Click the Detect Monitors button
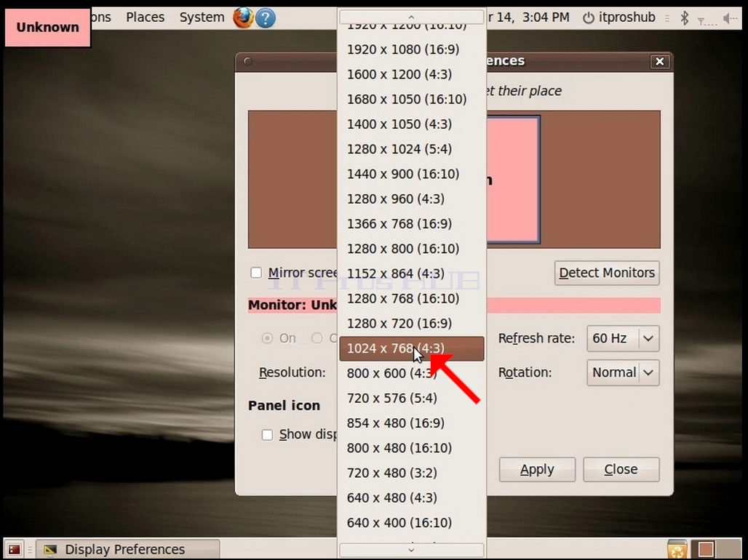The height and width of the screenshot is (560, 748). [x=607, y=273]
